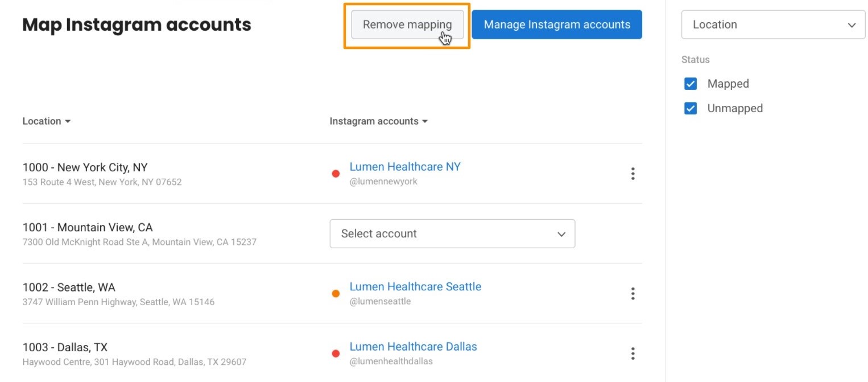
Task: Open kebab menu for New York City row
Action: [633, 174]
